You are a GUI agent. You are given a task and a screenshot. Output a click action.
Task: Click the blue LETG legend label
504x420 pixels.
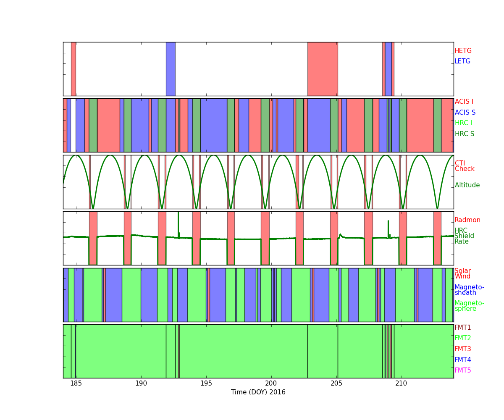pyautogui.click(x=462, y=61)
